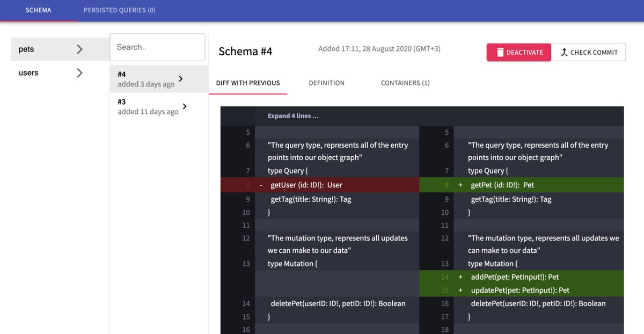This screenshot has height=334, width=644.
Task: View the Containers (1) tab
Action: click(405, 83)
